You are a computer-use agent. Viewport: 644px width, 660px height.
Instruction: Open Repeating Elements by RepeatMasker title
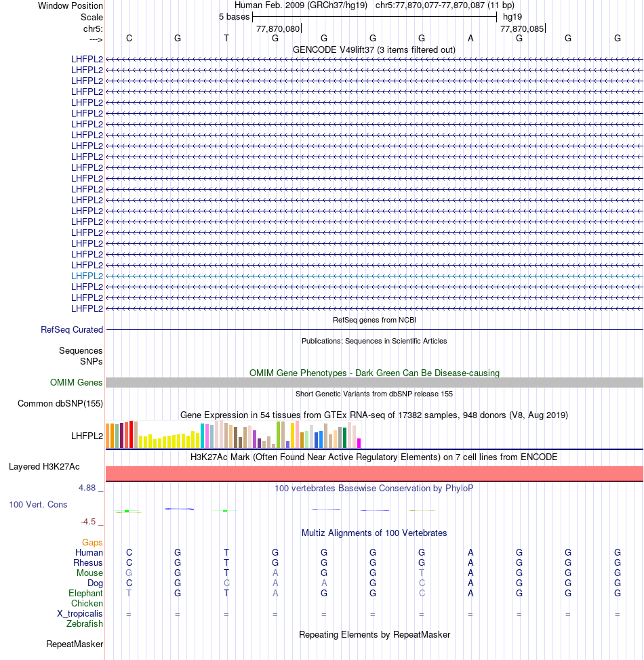tap(374, 635)
